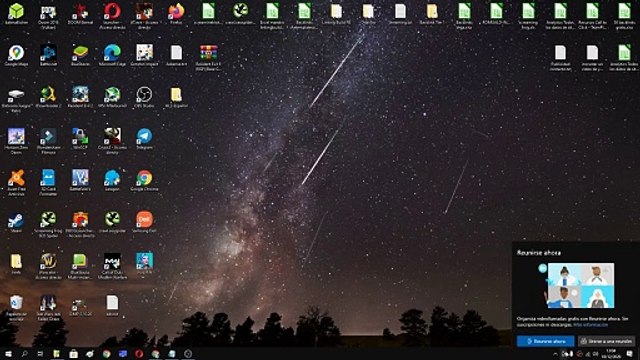Click the blue Reunirse ahora button

tap(545, 341)
